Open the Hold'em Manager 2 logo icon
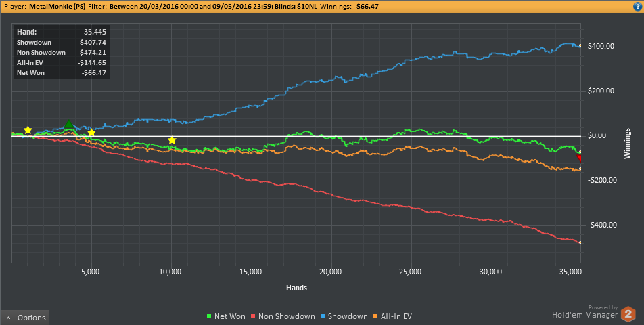Image resolution: width=644 pixels, height=325 pixels. coord(628,314)
